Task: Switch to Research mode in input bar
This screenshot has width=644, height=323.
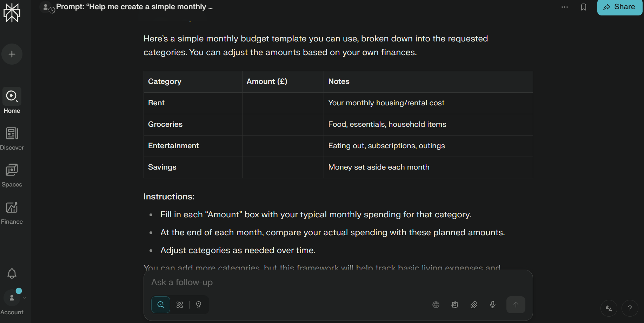Action: point(180,305)
